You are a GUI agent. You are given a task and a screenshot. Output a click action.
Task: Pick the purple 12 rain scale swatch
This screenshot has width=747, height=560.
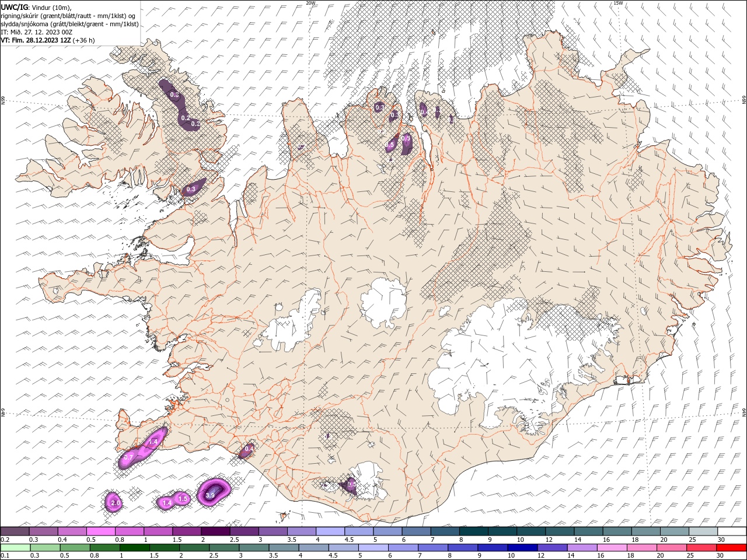tap(552, 548)
